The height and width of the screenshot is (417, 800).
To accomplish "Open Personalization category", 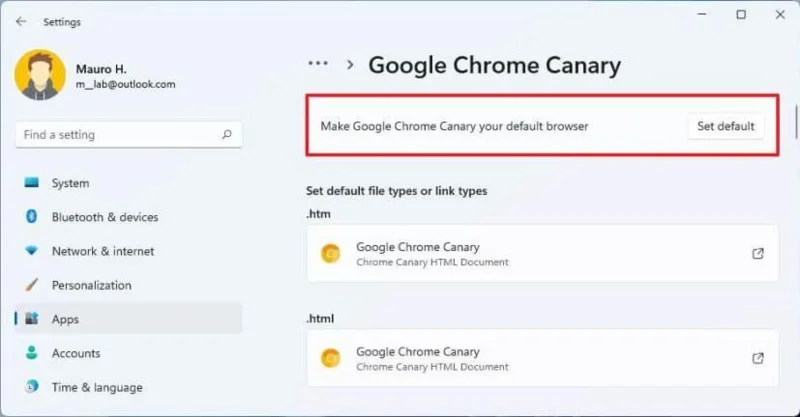I will click(129, 285).
